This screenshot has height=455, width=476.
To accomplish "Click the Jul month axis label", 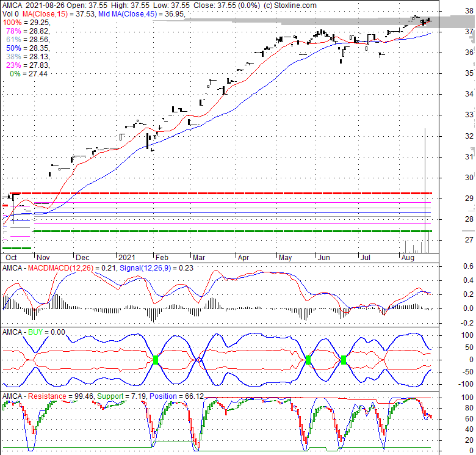I will click(x=366, y=258).
